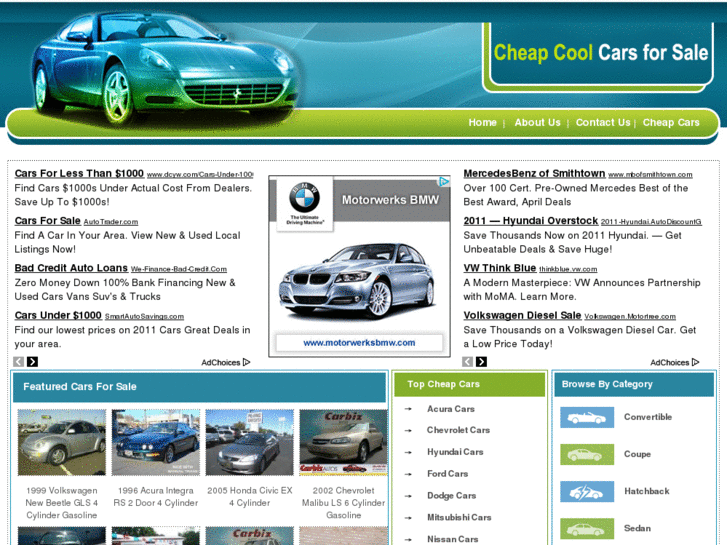Click We-Finance-Bad-Credit.Com ad URL
Viewport: 727px width, 545px height.
click(179, 269)
